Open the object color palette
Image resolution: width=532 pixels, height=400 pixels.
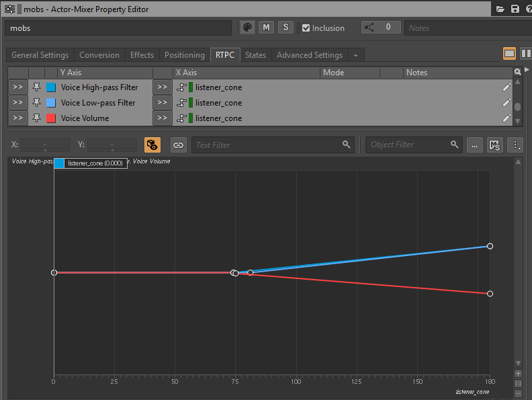coord(247,28)
